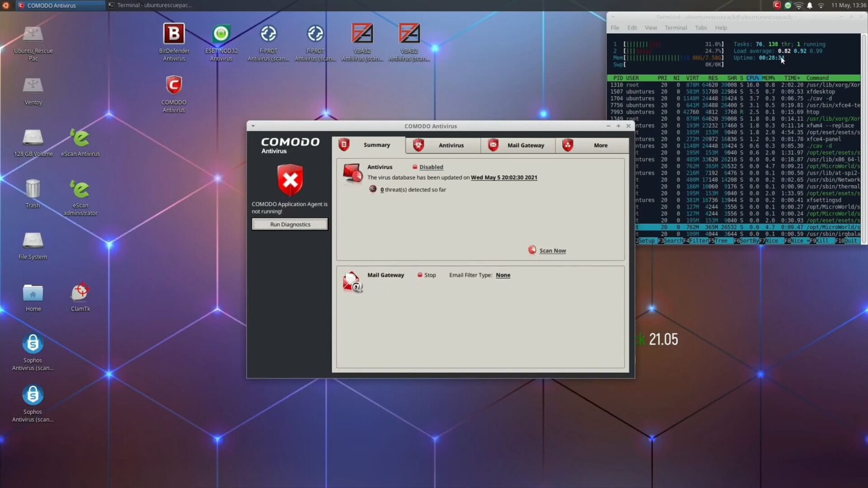Click the green ESET icon in the system tray
The image size is (868, 488).
pos(788,5)
